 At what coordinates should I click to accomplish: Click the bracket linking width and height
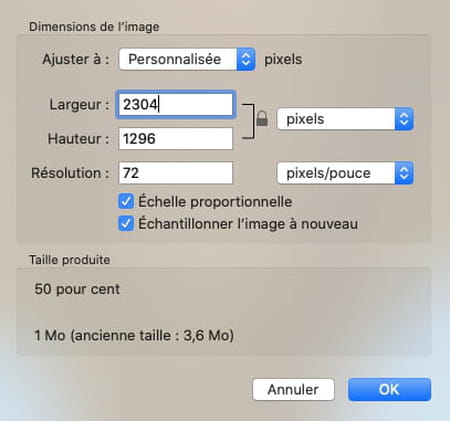tap(248, 121)
